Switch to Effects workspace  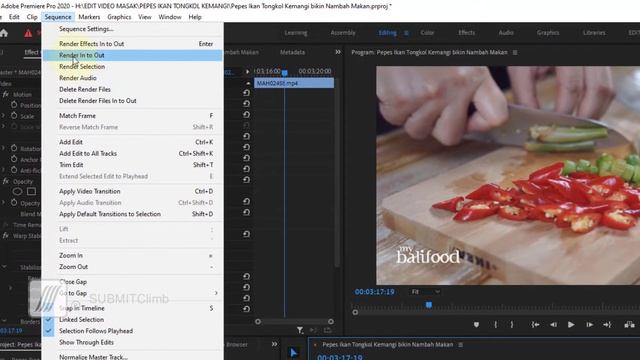click(x=467, y=33)
